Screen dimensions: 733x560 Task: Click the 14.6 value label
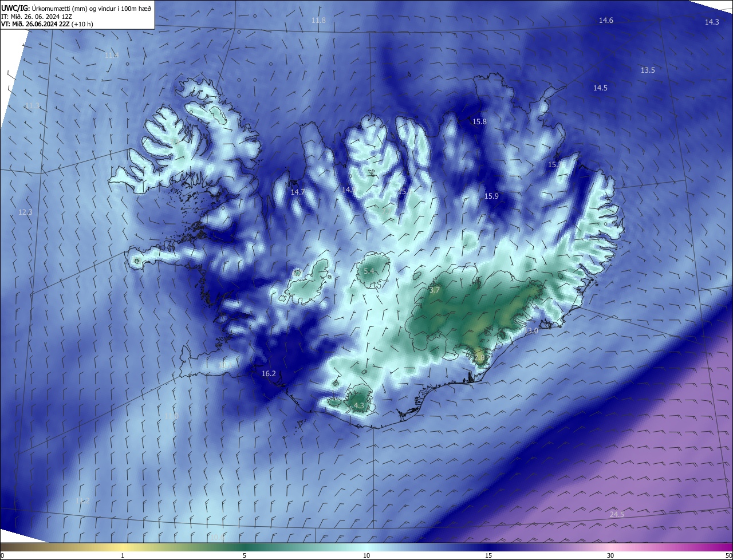[606, 21]
